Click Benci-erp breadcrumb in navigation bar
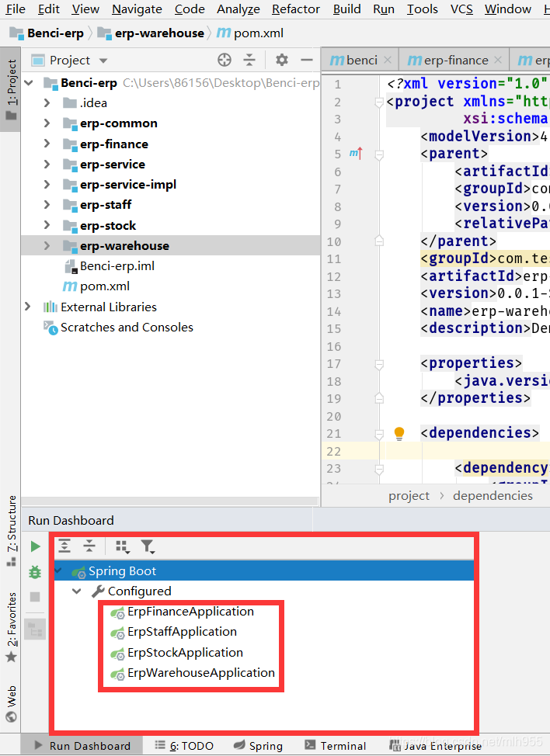The height and width of the screenshot is (756, 550). click(47, 33)
